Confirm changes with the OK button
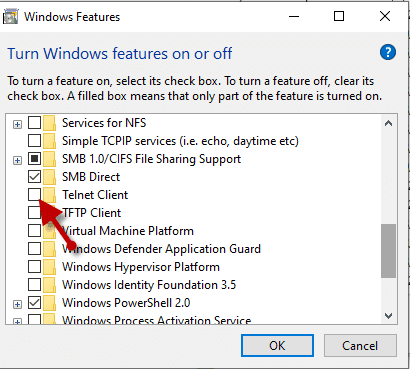 pos(277,346)
